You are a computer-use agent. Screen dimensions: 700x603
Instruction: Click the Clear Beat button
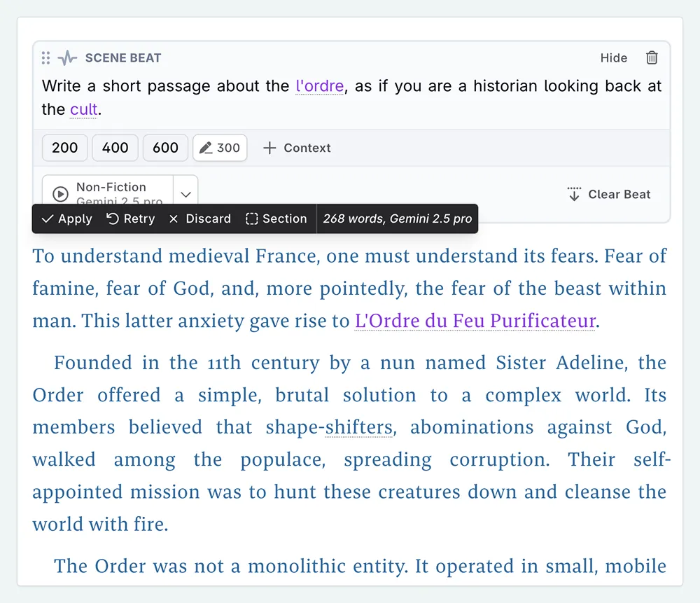tap(608, 195)
